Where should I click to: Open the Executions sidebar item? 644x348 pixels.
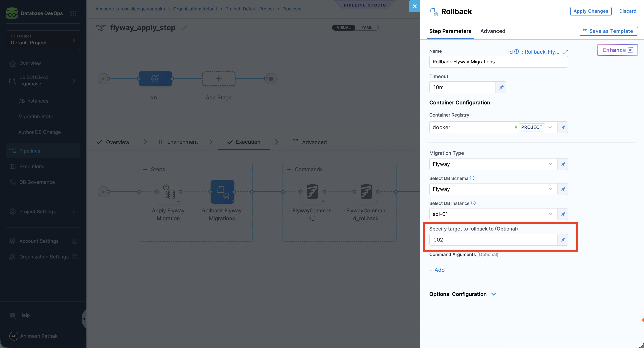[32, 166]
